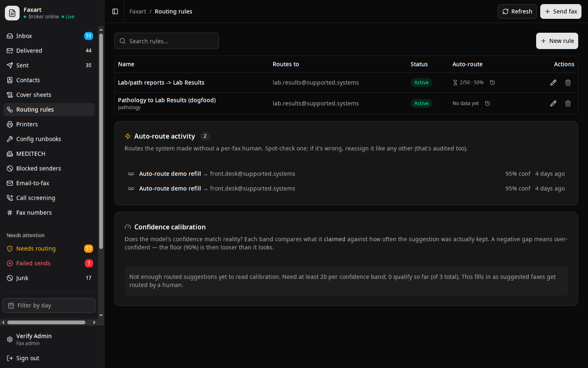Open the MEDITECH section
Image resolution: width=588 pixels, height=368 pixels.
point(49,154)
